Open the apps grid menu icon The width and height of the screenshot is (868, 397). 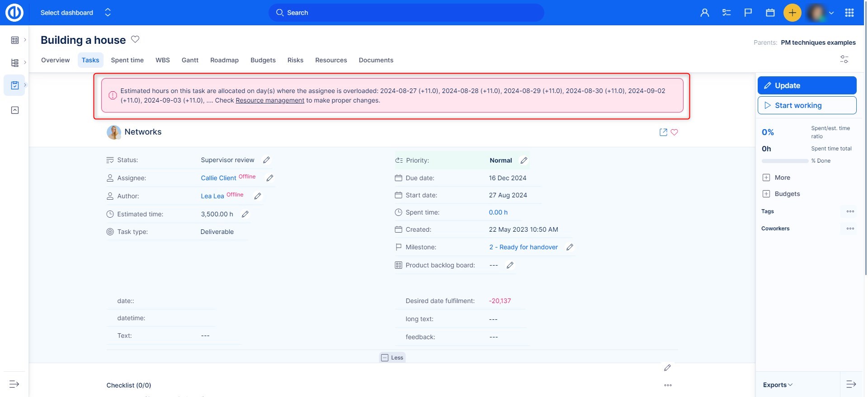(x=849, y=13)
